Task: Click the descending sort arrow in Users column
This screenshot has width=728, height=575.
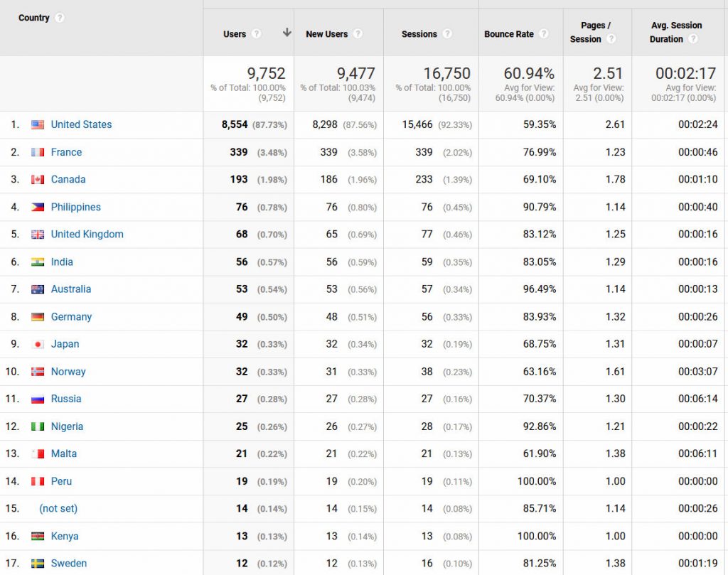Action: pos(287,33)
